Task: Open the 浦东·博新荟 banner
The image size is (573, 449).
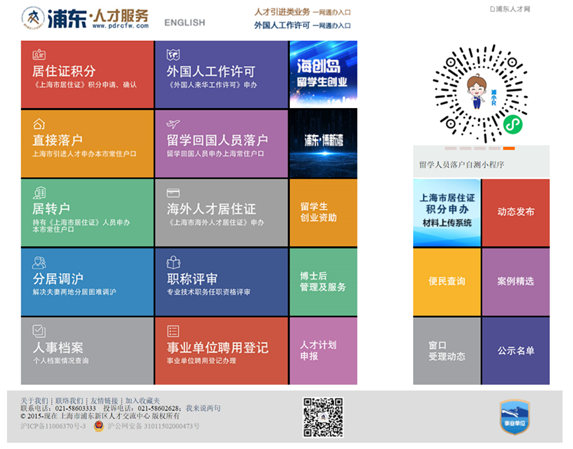Action: pyautogui.click(x=323, y=144)
